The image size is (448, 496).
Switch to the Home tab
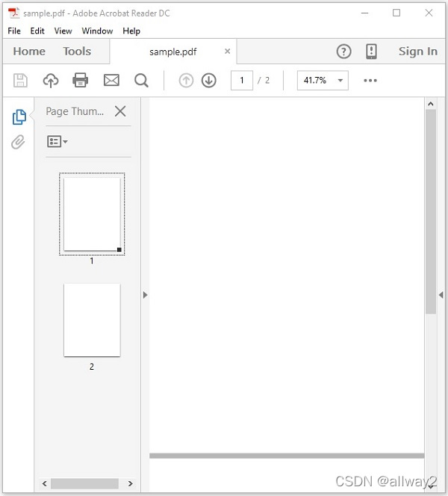pyautogui.click(x=29, y=52)
